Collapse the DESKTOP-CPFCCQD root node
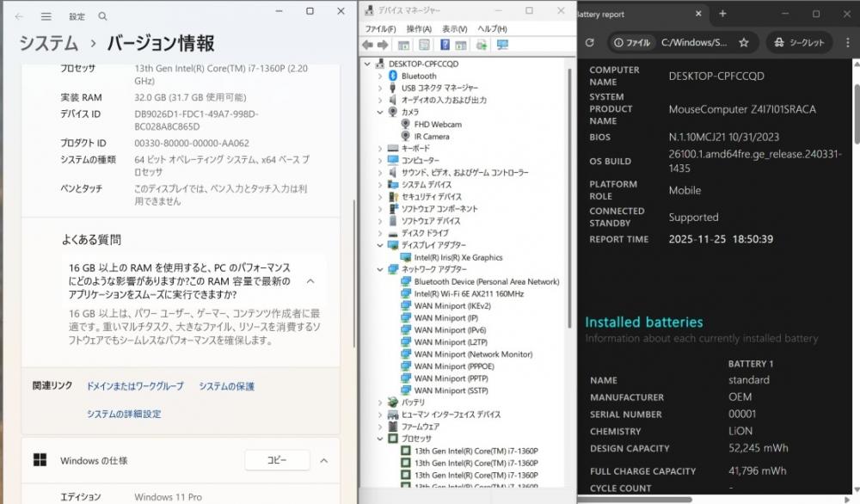The image size is (860, 504). [367, 64]
